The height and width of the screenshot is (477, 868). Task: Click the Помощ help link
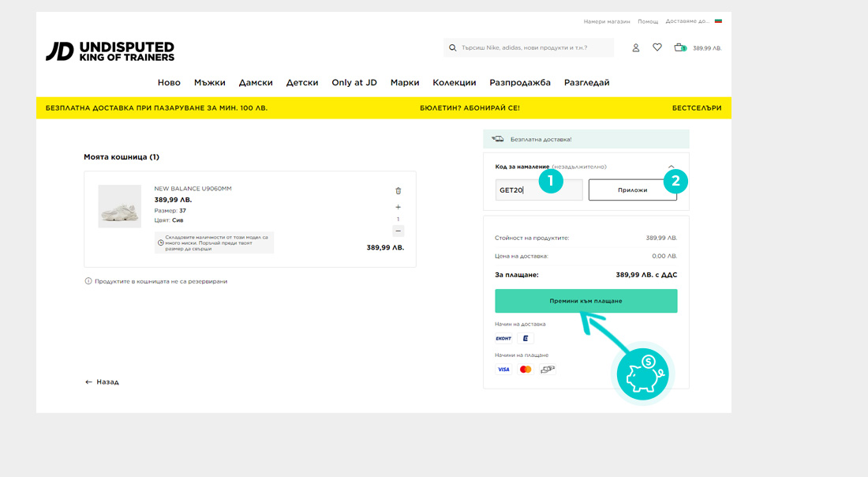tap(648, 21)
